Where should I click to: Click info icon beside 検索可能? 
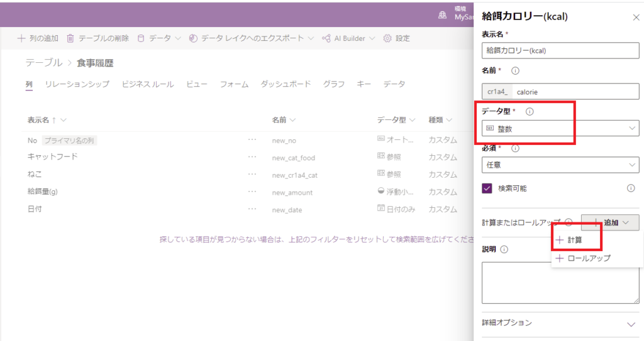point(631,188)
